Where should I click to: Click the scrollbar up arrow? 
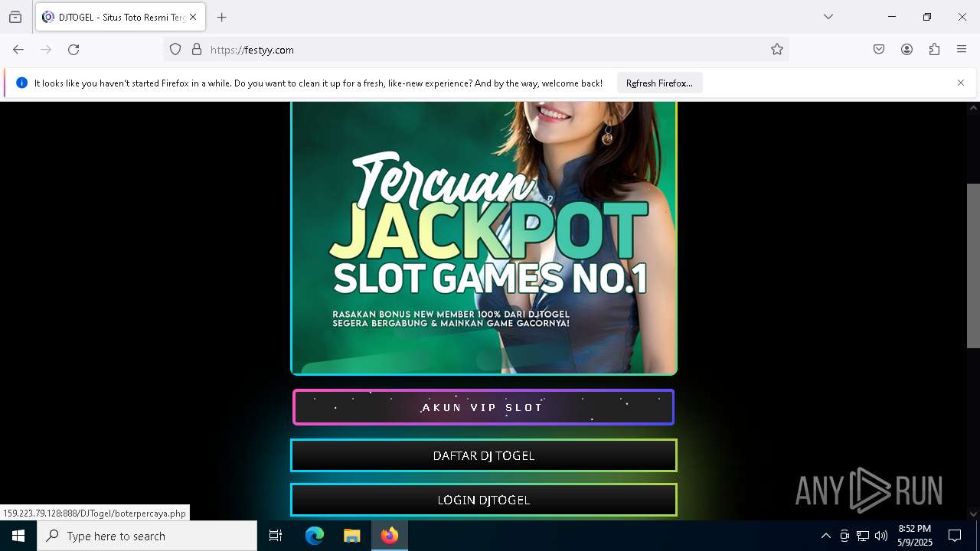(x=973, y=109)
